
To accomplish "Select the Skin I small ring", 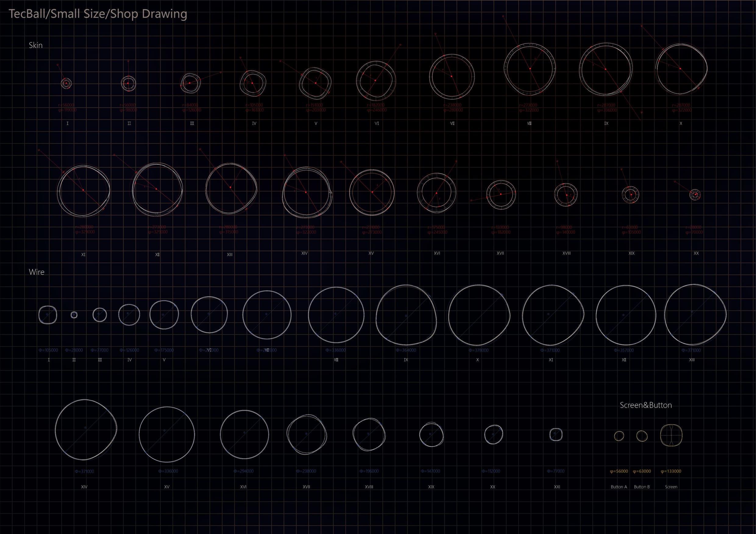I will 66,83.
